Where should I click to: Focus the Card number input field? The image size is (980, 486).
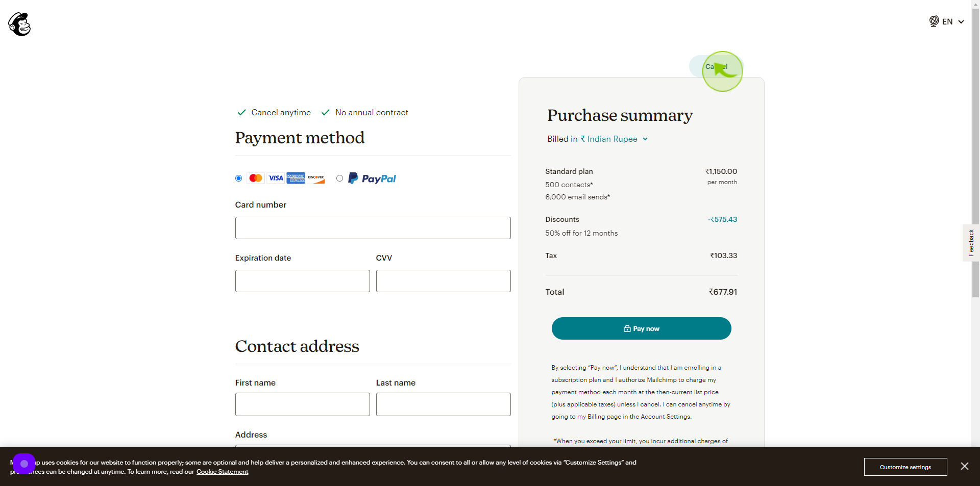pyautogui.click(x=373, y=228)
